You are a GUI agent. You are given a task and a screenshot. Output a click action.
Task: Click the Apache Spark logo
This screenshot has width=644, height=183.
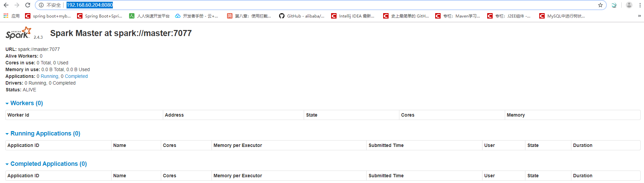point(19,33)
